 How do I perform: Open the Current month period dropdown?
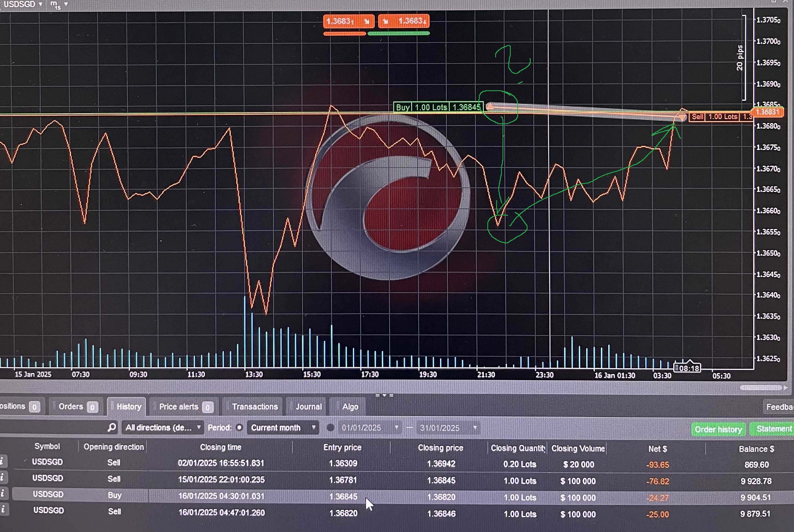coord(283,428)
